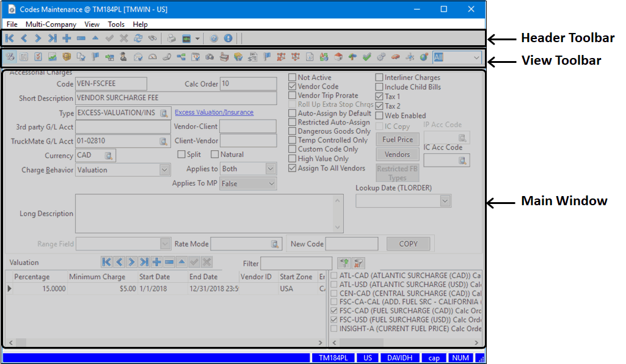Open the Charge Behavior dropdown
This screenshot has width=626, height=364.
164,170
